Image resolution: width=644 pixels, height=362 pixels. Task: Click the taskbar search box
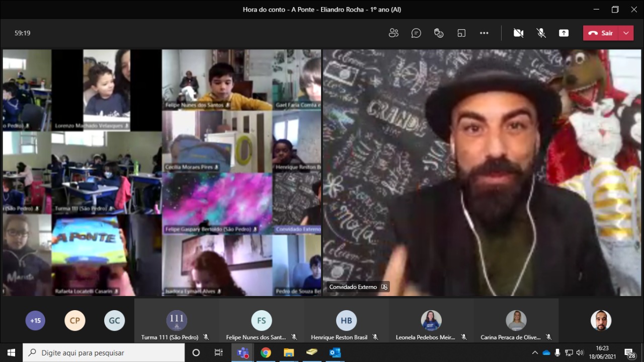[x=104, y=352]
